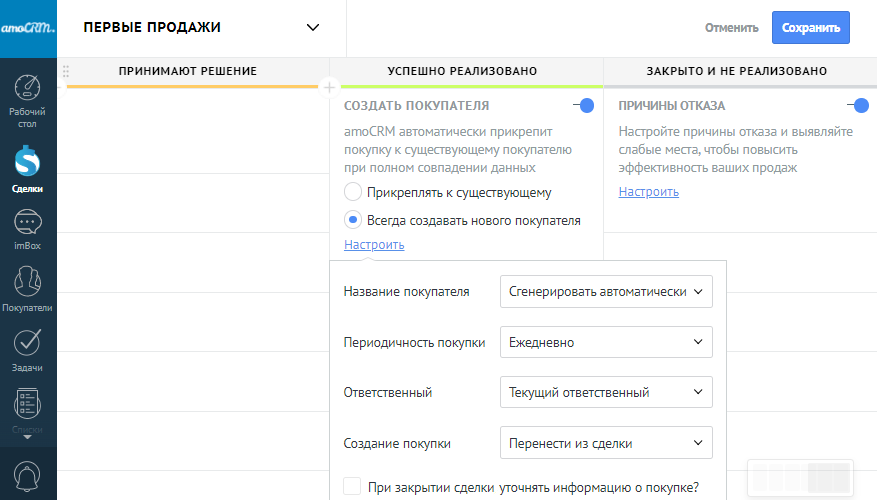This screenshot has width=877, height=500.
Task: Select Прикреплять к существующему radio option
Action: click(x=352, y=192)
